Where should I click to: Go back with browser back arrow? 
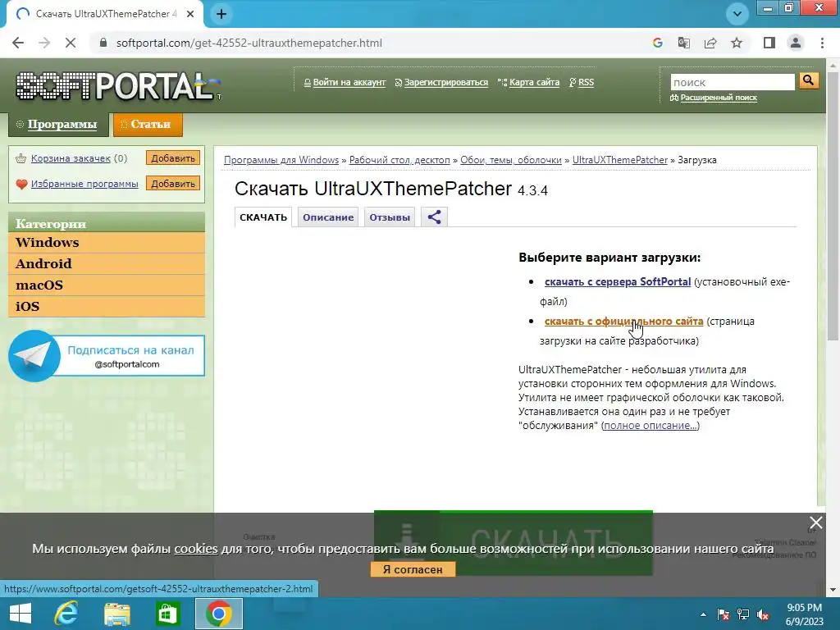(18, 43)
